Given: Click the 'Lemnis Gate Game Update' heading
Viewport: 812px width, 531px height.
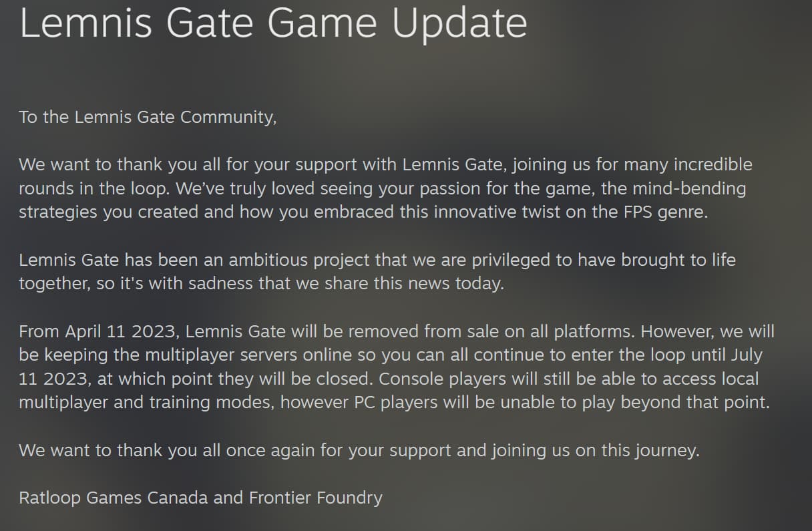Looking at the screenshot, I should (273, 23).
